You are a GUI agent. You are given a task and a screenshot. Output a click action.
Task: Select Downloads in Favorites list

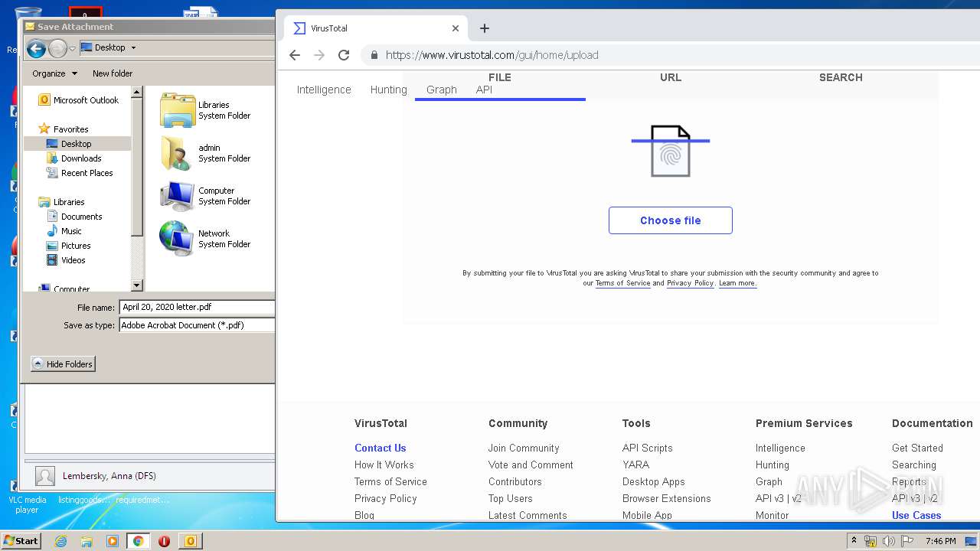pyautogui.click(x=74, y=158)
